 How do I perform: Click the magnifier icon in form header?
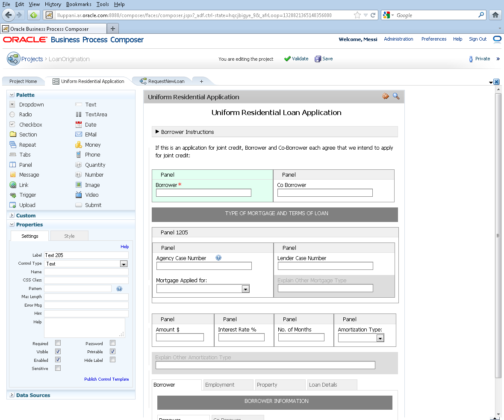396,97
